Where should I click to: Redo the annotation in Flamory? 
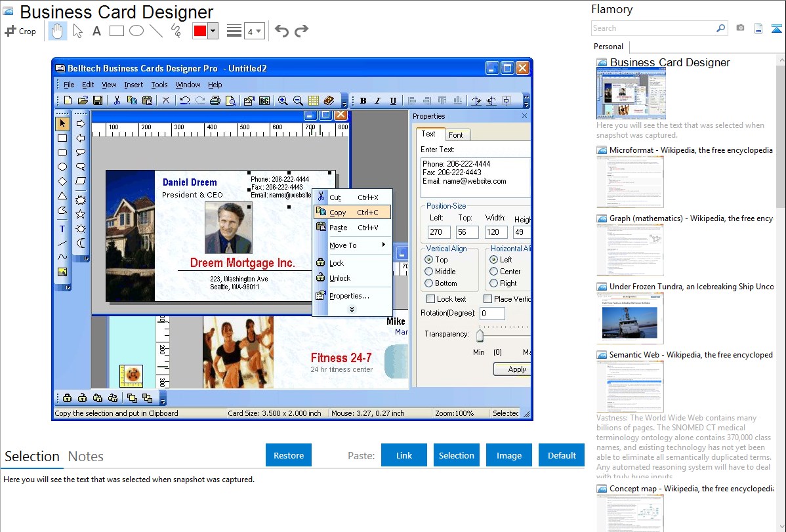pyautogui.click(x=301, y=31)
